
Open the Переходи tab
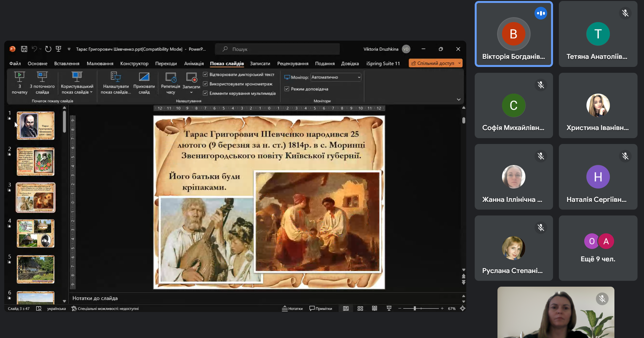click(x=166, y=63)
